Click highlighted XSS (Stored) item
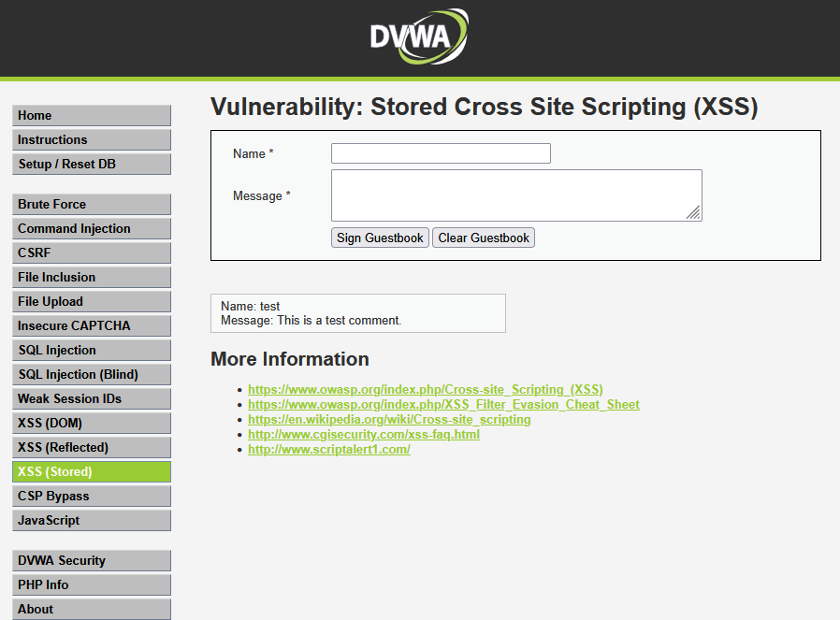The image size is (840, 620). click(92, 471)
